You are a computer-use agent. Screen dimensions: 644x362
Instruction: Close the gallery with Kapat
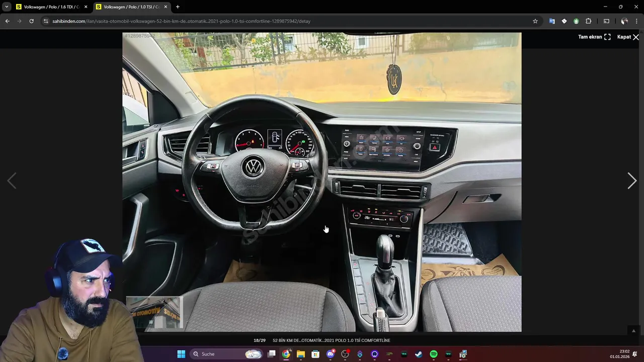[628, 37]
